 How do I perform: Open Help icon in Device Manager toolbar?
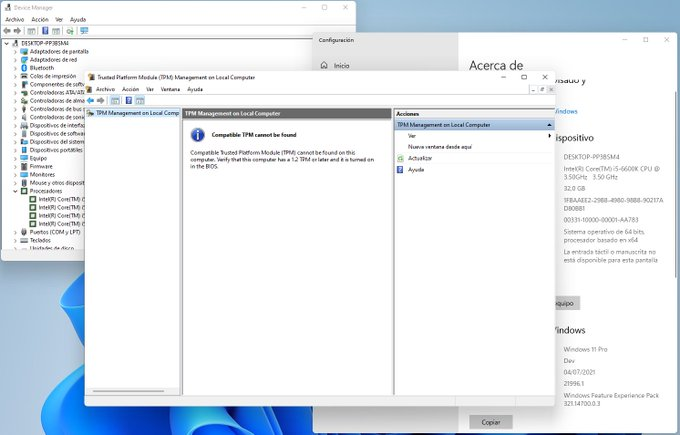45,31
